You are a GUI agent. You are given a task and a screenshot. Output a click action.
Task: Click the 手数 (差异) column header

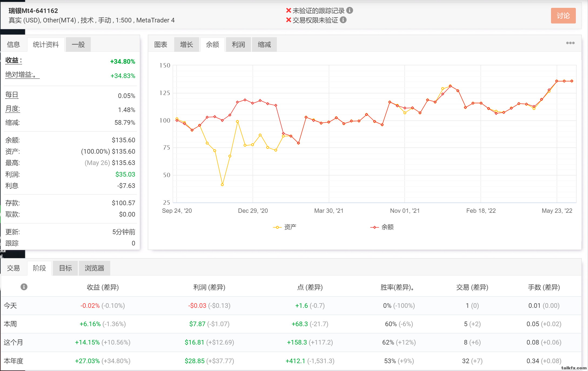coord(544,287)
